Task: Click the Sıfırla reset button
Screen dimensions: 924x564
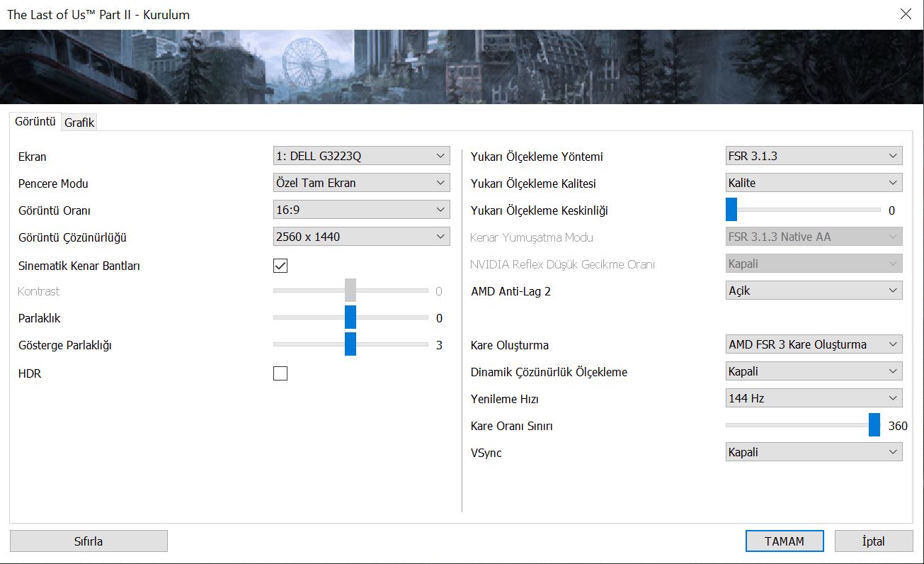Action: [x=89, y=541]
